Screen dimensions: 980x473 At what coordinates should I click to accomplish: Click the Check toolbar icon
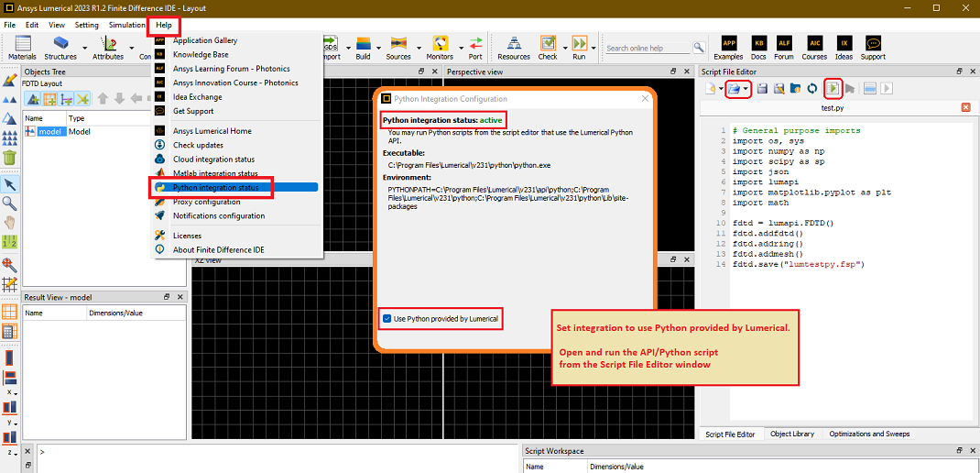pyautogui.click(x=548, y=44)
